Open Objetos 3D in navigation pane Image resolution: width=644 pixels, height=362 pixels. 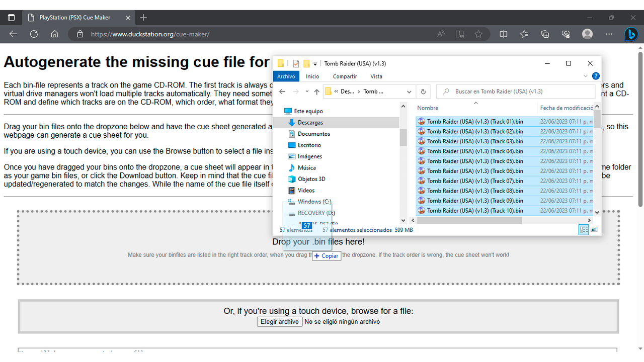click(x=311, y=179)
